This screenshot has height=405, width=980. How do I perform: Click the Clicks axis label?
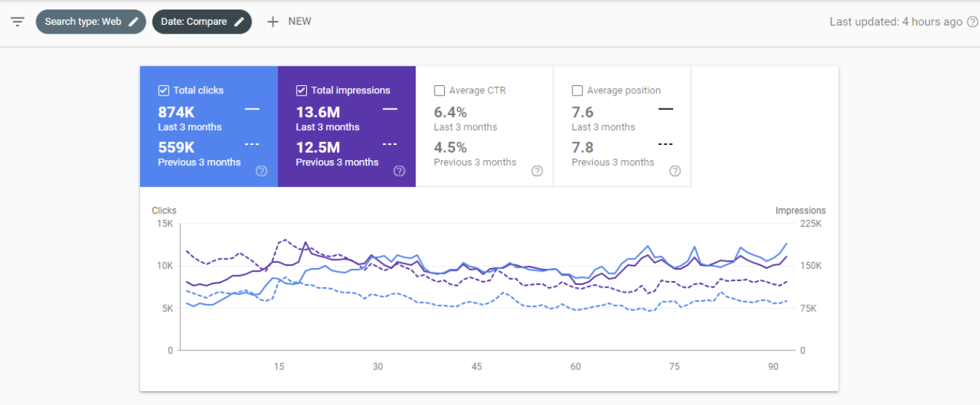pyautogui.click(x=164, y=211)
